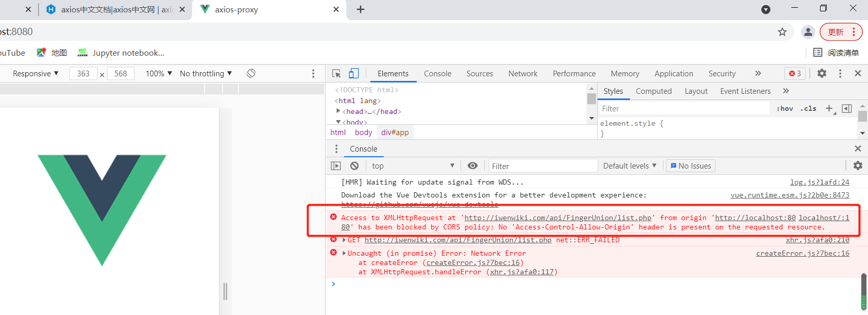Show more DevTools tabs chevron
868x315 pixels.
(758, 73)
